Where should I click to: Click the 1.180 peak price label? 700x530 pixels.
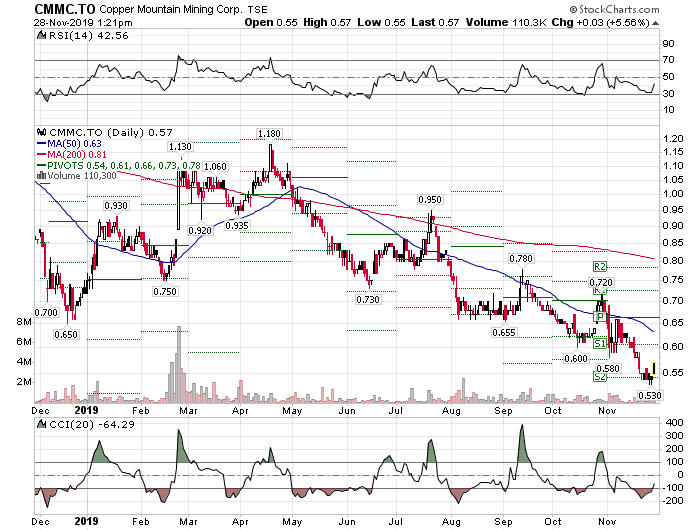[x=269, y=134]
